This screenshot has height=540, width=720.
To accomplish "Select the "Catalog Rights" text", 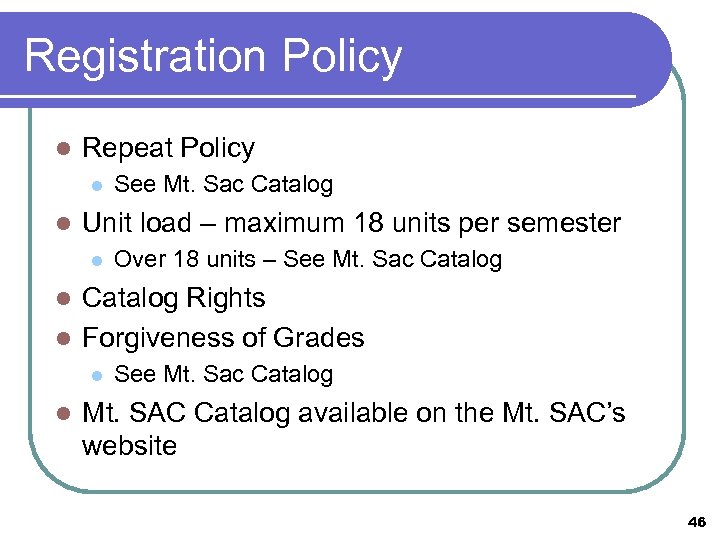I will (x=174, y=298).
